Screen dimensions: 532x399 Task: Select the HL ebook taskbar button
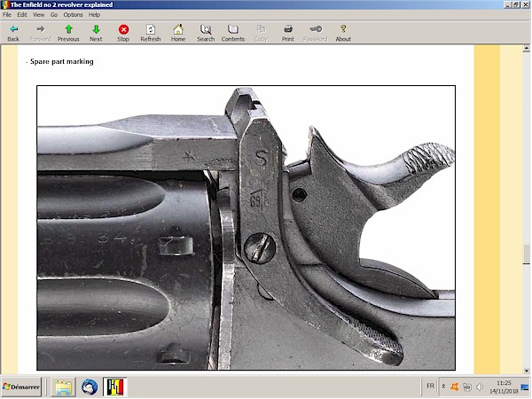pyautogui.click(x=115, y=387)
